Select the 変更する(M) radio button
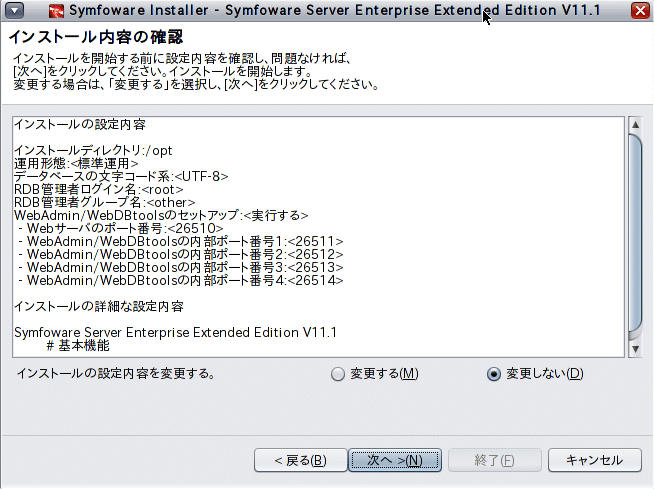 pyautogui.click(x=375, y=373)
